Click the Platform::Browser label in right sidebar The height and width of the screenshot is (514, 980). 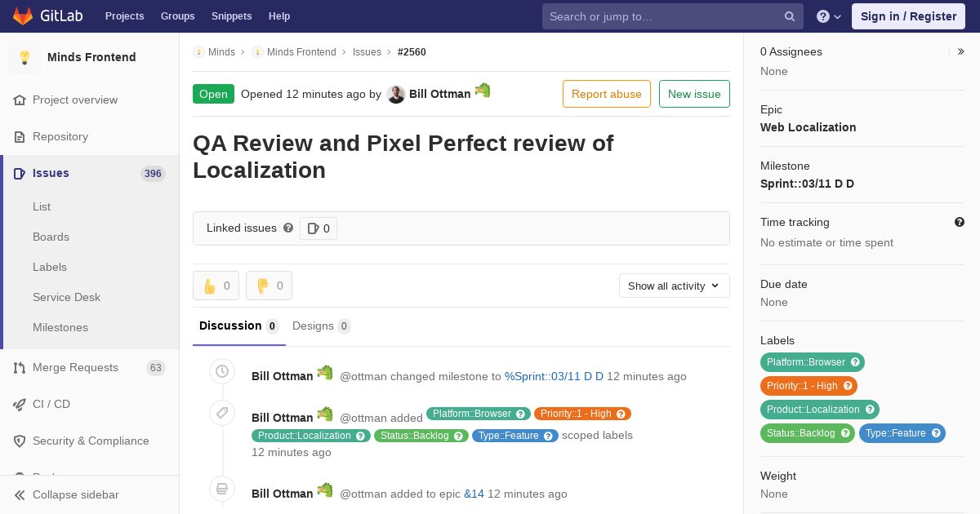[805, 362]
